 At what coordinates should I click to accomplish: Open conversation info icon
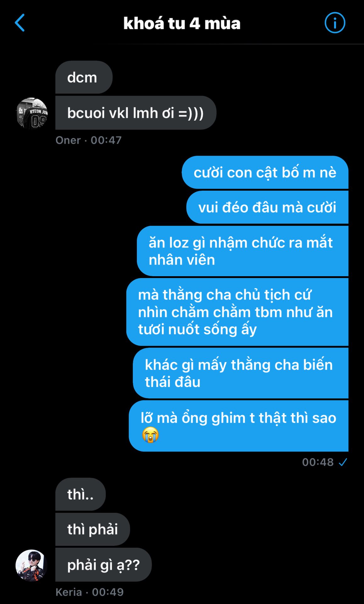(335, 23)
